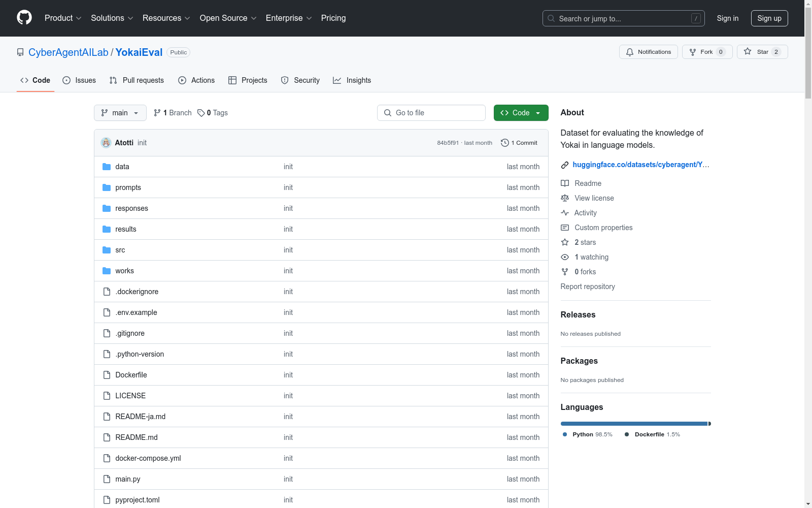Screen dimensions: 812x508
Task: Switch to the Insights tab
Action: pos(352,80)
